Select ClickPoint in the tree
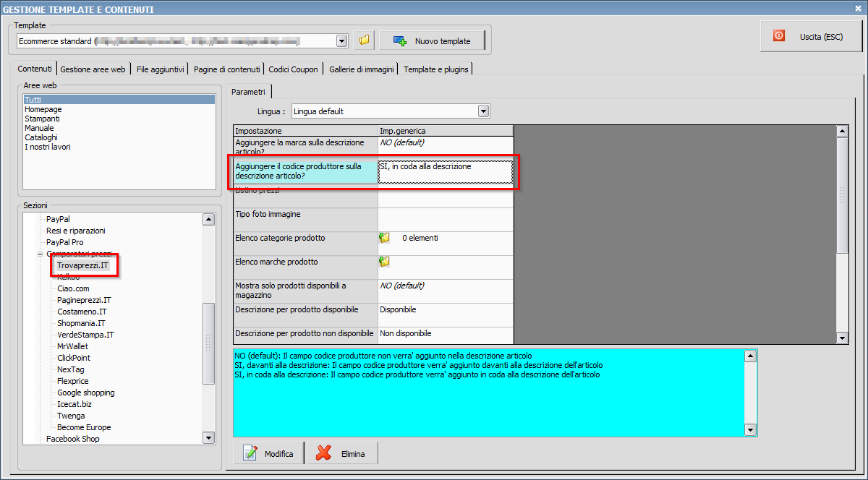This screenshot has width=868, height=480. click(74, 358)
